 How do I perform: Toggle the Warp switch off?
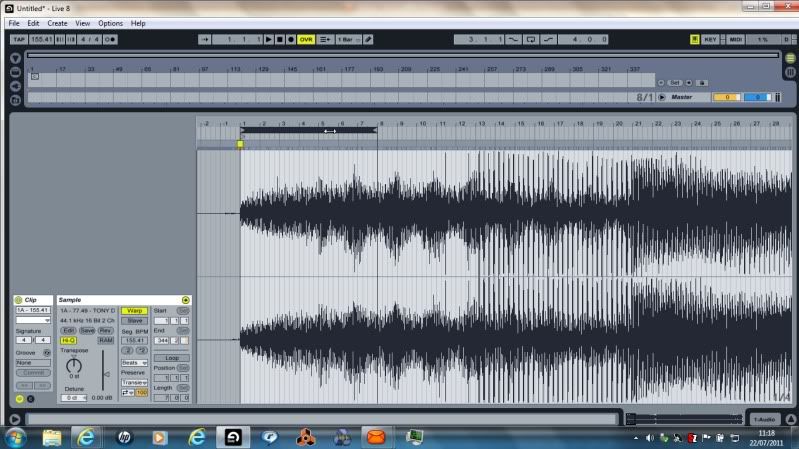(134, 310)
